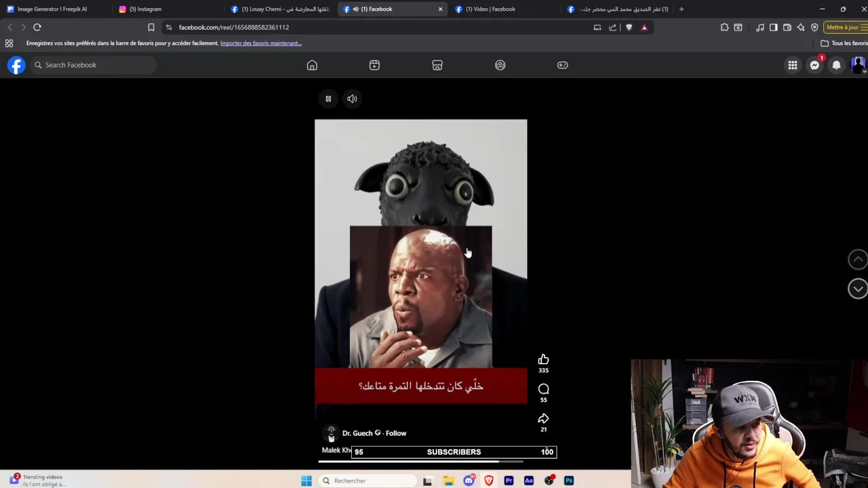Switch to the last Arabic-titled Facebook tab
The image size is (868, 488).
click(618, 9)
